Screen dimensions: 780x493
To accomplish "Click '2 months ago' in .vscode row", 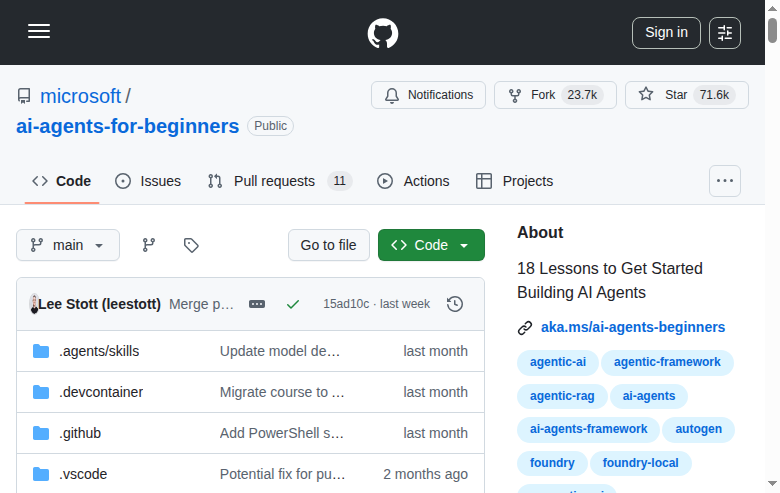I will click(425, 474).
